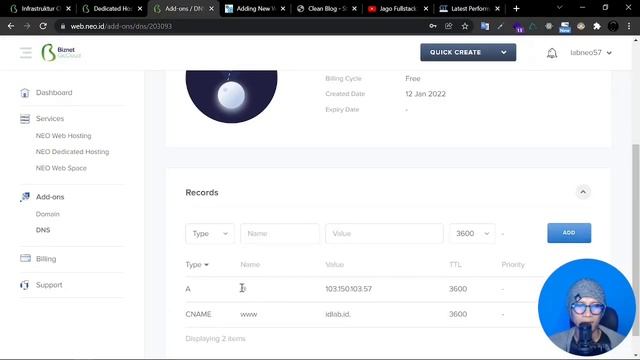Open the QUICK CREATE dropdown
The height and width of the screenshot is (360, 640).
coord(468,53)
